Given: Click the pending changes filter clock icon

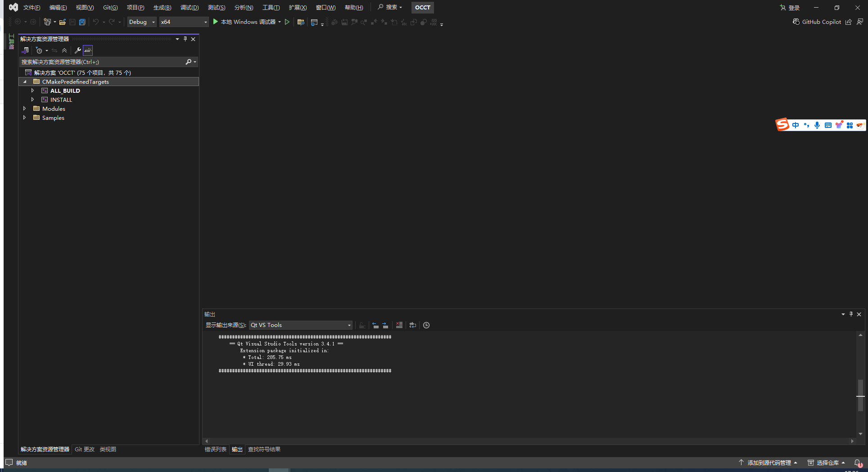Looking at the screenshot, I should tap(39, 50).
